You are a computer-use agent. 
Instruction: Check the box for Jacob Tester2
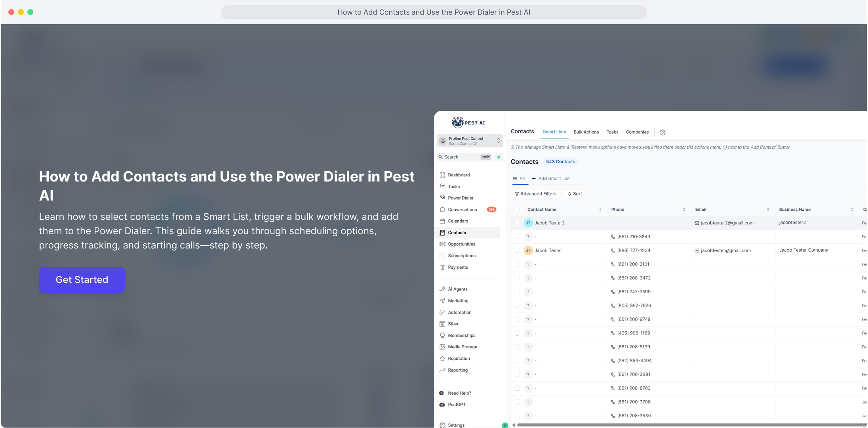pyautogui.click(x=517, y=223)
